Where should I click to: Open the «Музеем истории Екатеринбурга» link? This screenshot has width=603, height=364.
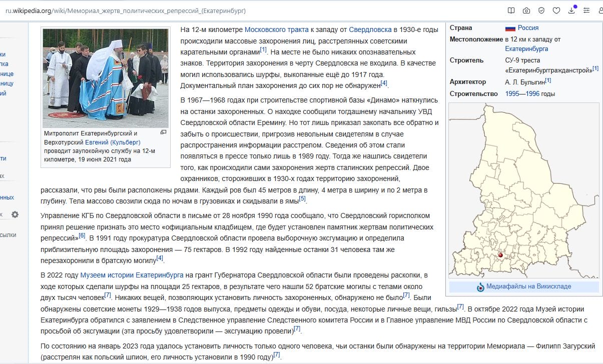click(132, 275)
